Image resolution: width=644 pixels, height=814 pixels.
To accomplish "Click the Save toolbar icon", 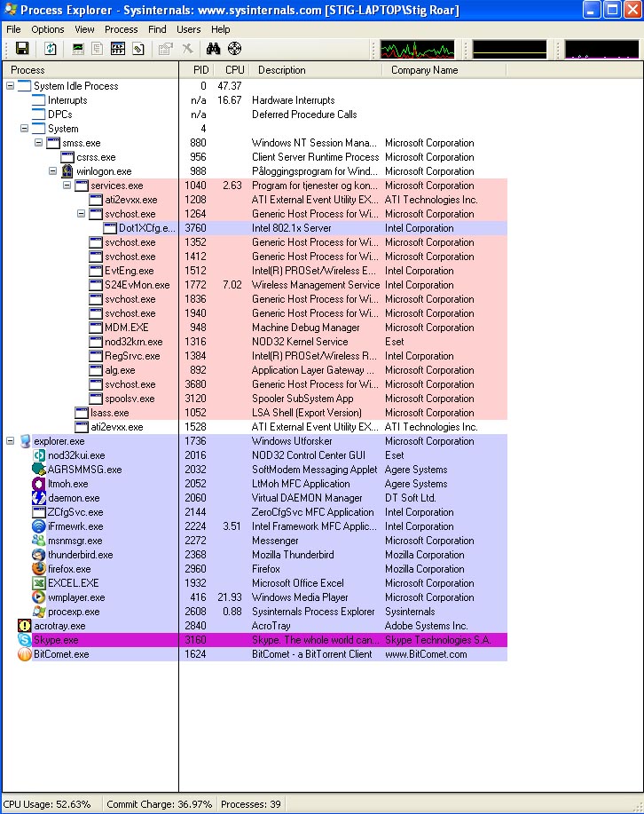I will 22,49.
